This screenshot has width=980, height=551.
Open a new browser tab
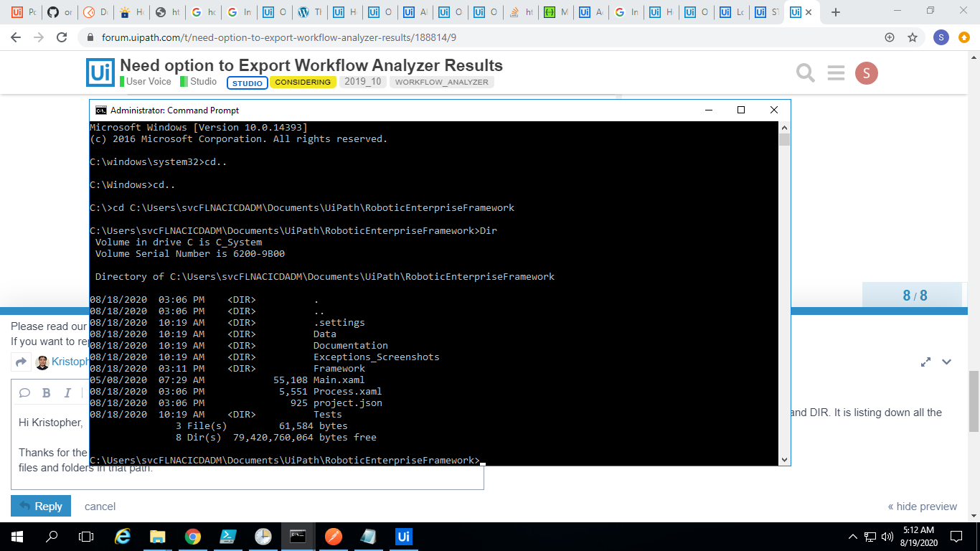click(x=836, y=12)
